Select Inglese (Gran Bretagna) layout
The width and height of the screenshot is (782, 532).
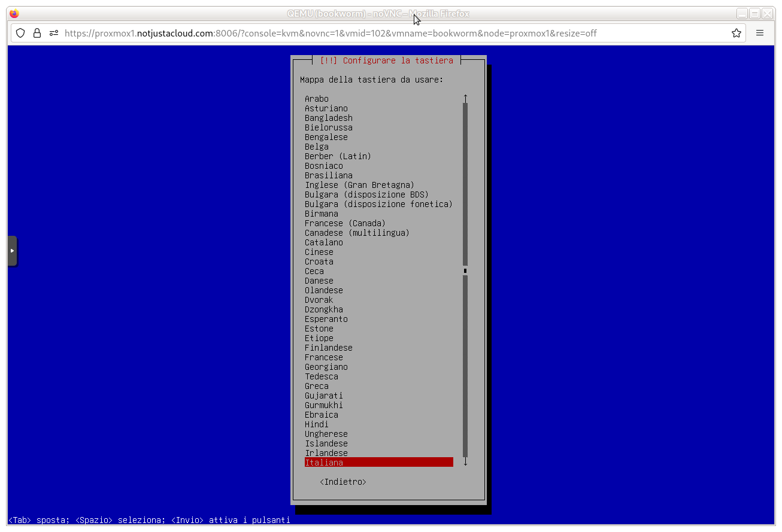pyautogui.click(x=360, y=185)
